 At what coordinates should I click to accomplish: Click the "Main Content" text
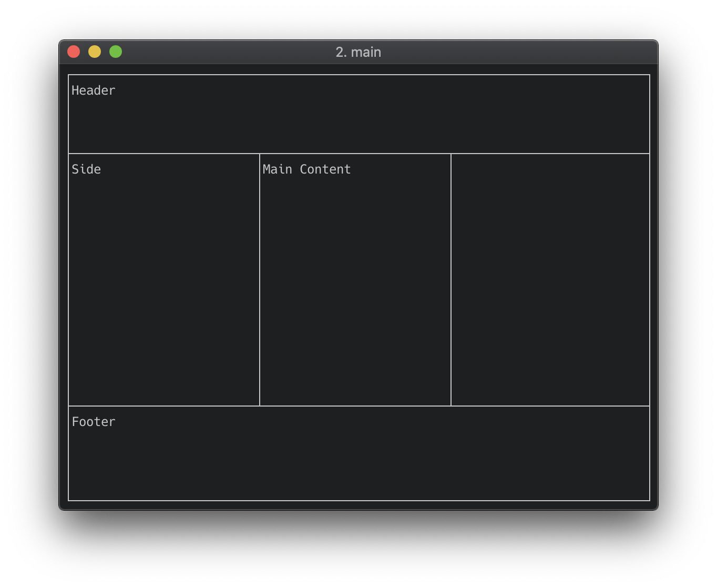pyautogui.click(x=306, y=169)
